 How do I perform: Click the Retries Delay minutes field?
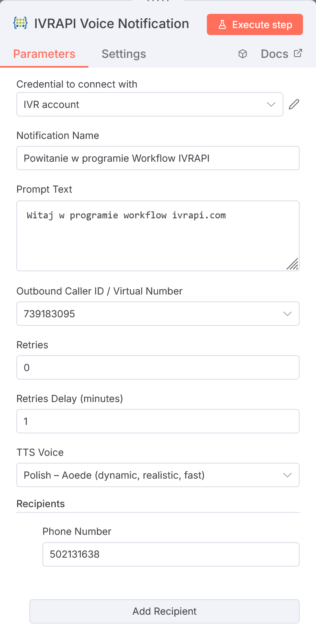158,421
